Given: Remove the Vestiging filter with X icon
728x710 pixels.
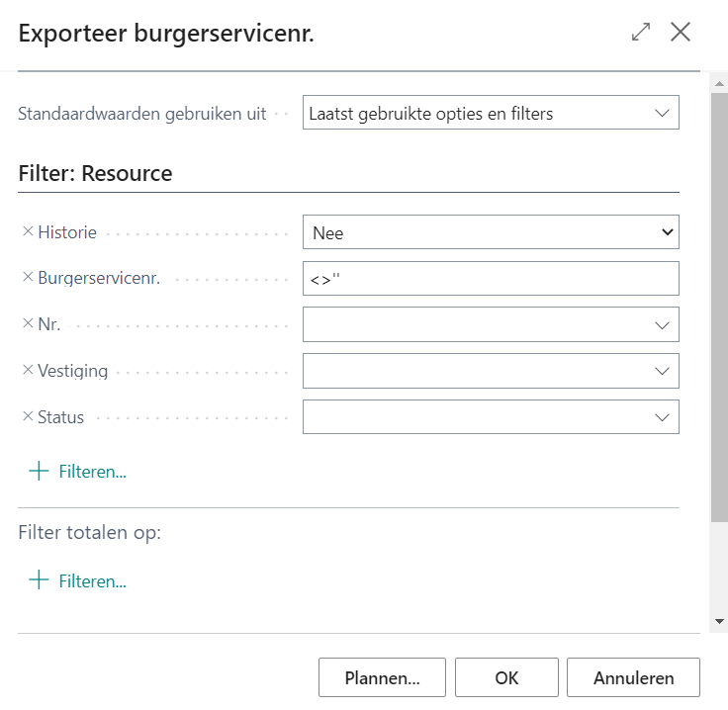Looking at the screenshot, I should tap(28, 371).
